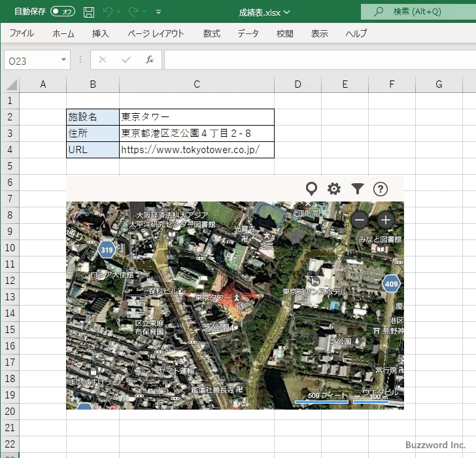Expand the Name Box dropdown arrow
The image size is (476, 458).
click(x=64, y=60)
